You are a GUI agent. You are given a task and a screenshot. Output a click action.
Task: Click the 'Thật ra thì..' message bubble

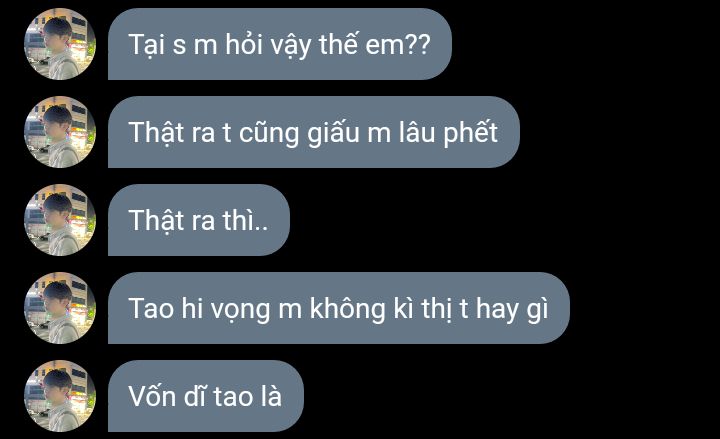tap(199, 220)
